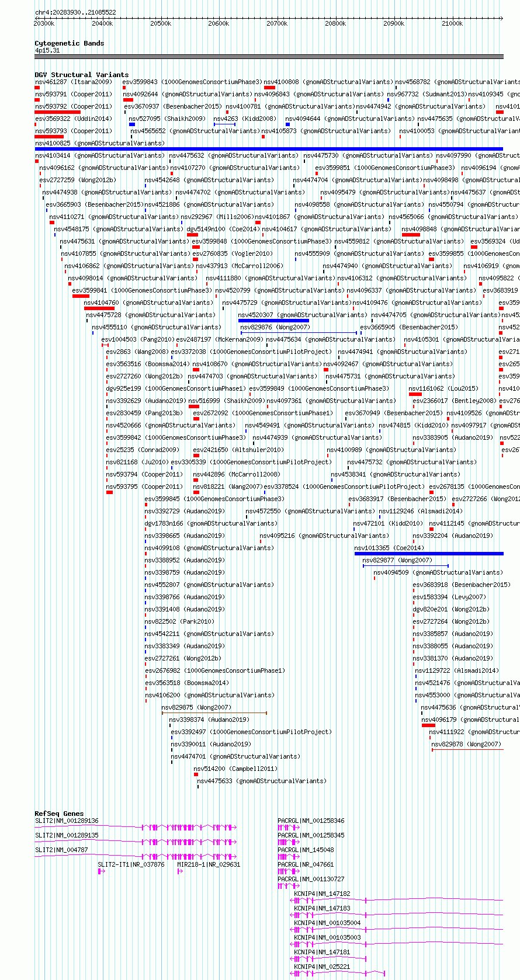Screen dimensions: 520x980
Task: Select variant nsv516999 (Shaikh2009)
Action: coord(226,401)
